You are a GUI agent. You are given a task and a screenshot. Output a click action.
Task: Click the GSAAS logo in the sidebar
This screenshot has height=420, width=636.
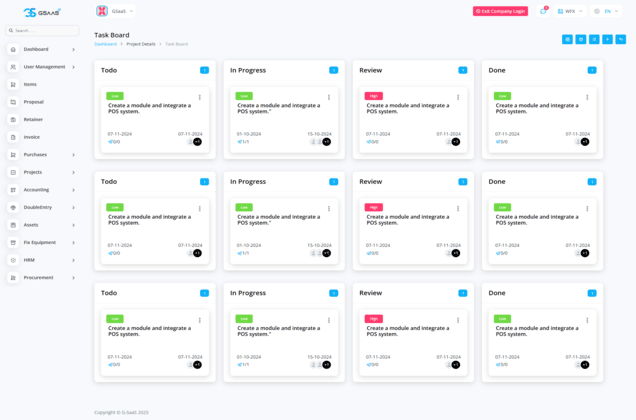(41, 12)
